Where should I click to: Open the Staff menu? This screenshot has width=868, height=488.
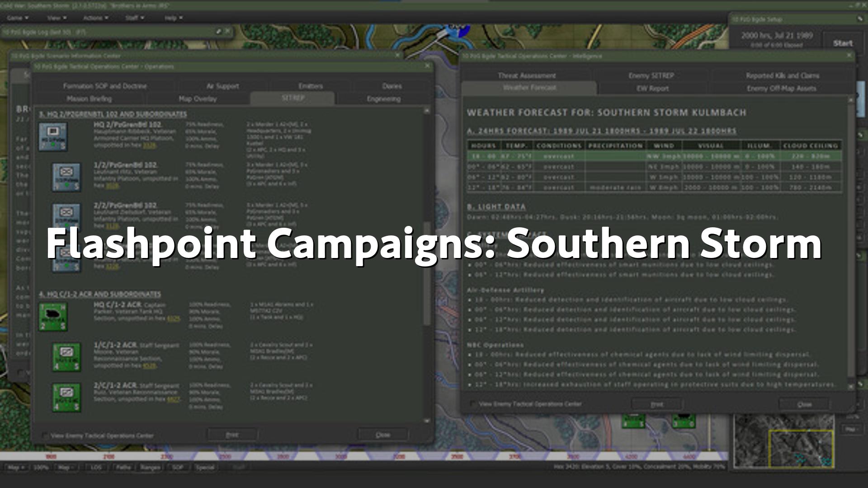tap(135, 18)
